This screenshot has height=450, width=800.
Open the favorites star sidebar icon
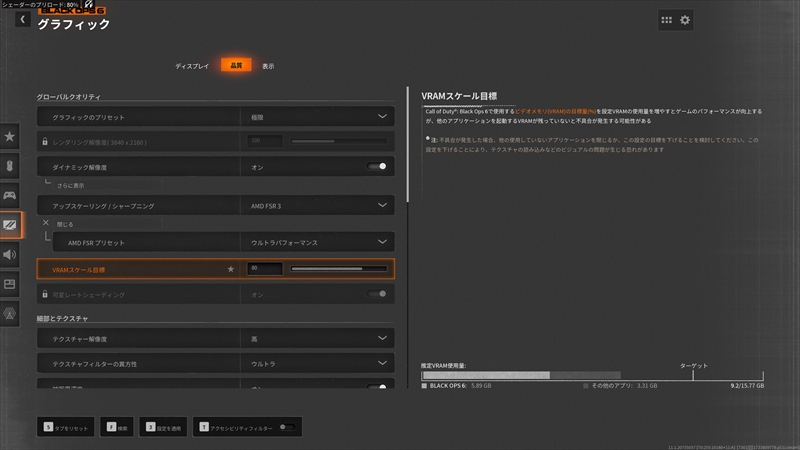(10, 136)
